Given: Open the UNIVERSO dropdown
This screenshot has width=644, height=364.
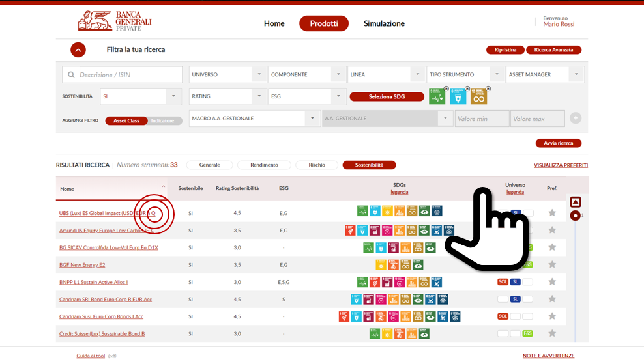Looking at the screenshot, I should pyautogui.click(x=227, y=74).
